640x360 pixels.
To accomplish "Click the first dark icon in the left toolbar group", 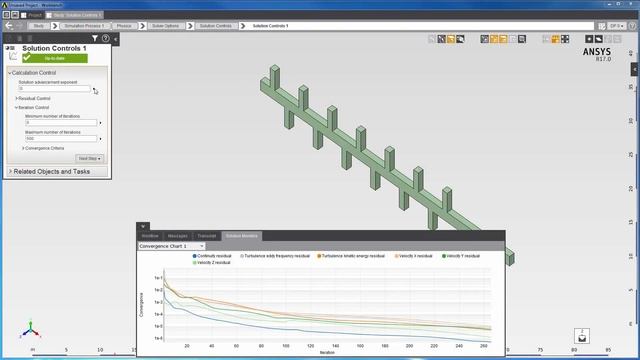I will pyautogui.click(x=441, y=39).
